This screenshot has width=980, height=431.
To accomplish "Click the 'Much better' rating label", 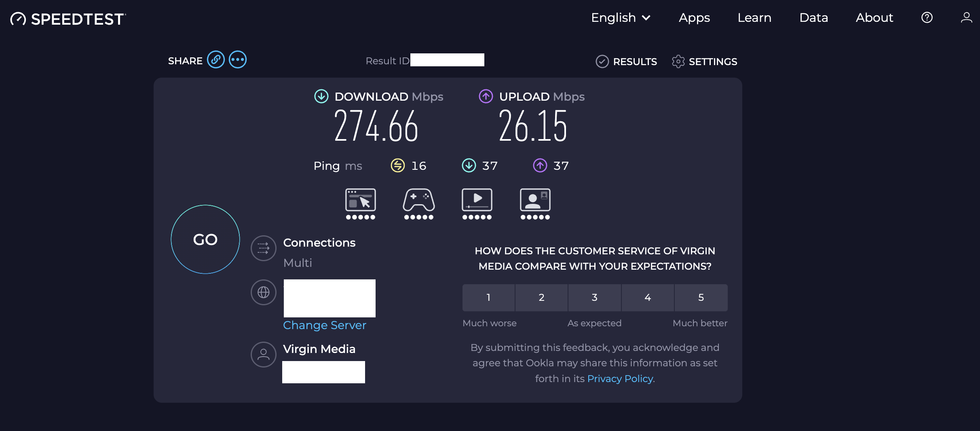I will (x=700, y=323).
